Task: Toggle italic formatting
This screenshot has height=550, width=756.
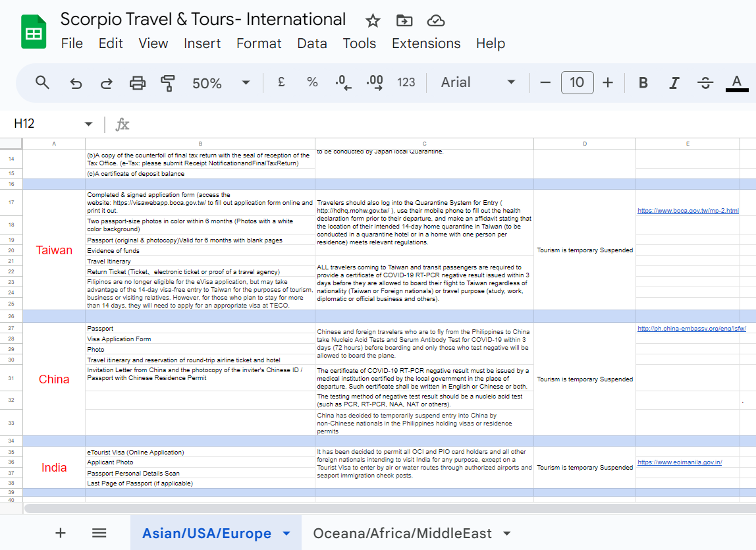Action: [674, 83]
